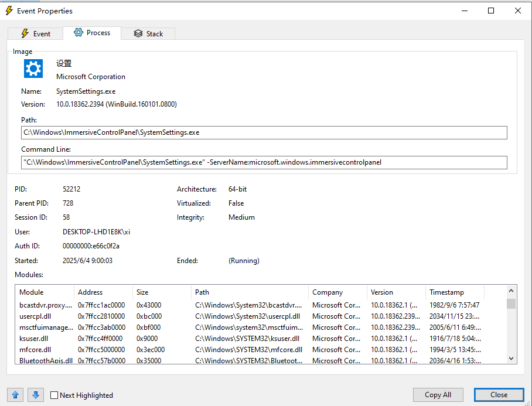The height and width of the screenshot is (406, 532).
Task: Click inside the Command Line field
Action: pyautogui.click(x=234, y=162)
